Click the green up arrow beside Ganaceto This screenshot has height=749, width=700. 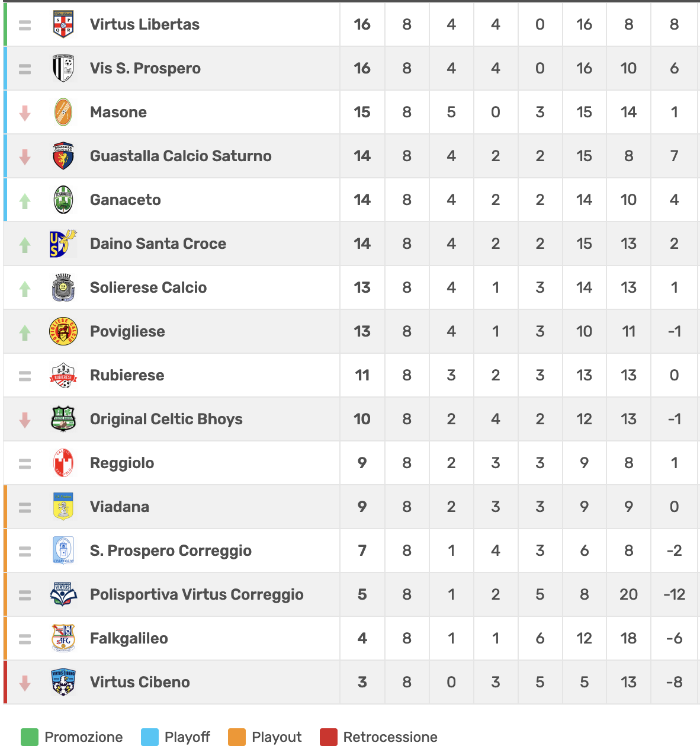(x=25, y=201)
